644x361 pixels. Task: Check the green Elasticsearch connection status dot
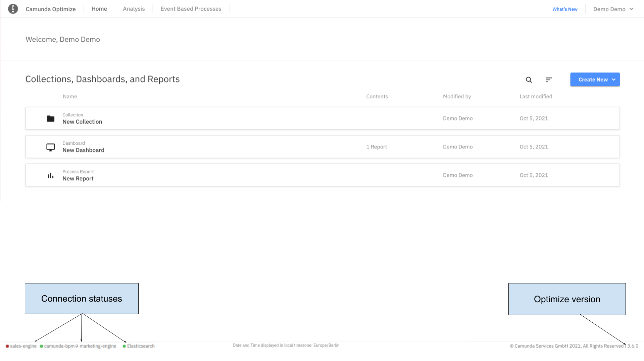(124, 346)
